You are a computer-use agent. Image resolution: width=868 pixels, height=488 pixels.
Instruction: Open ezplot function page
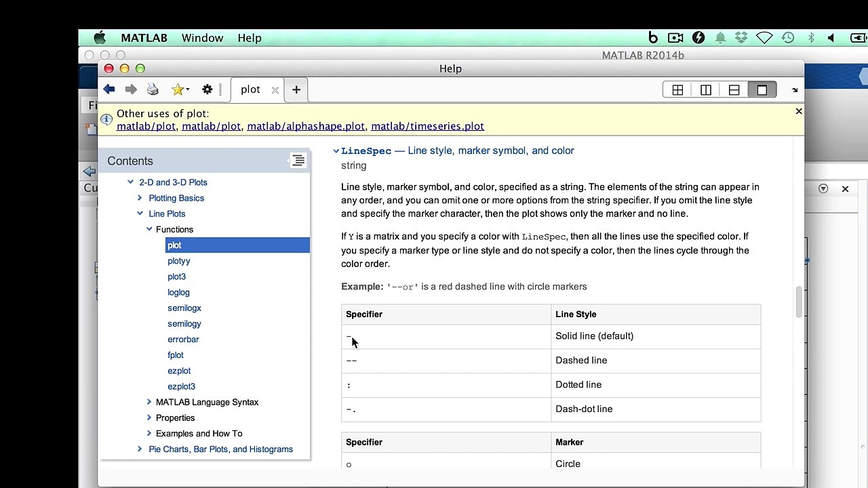point(179,370)
